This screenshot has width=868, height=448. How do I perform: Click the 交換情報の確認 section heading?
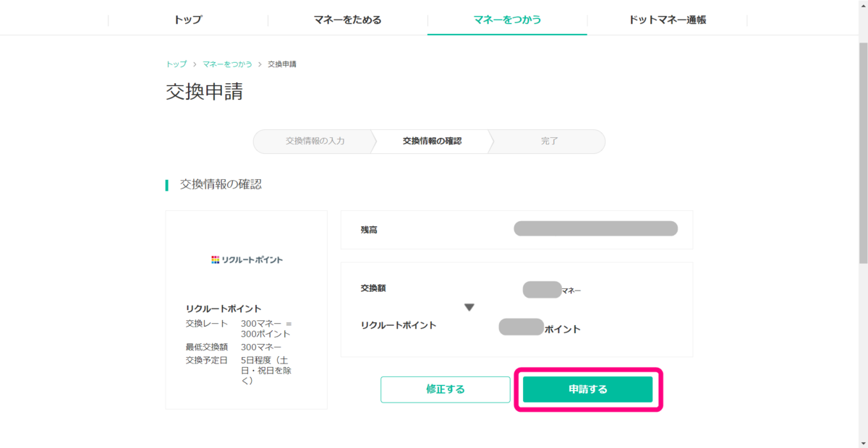click(221, 184)
